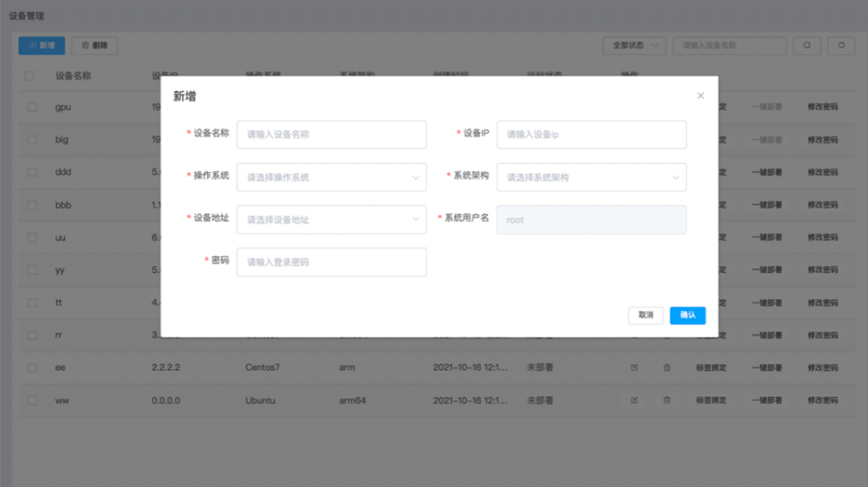This screenshot has width=868, height=487.
Task: Click the refresh icon button
Action: tap(840, 45)
